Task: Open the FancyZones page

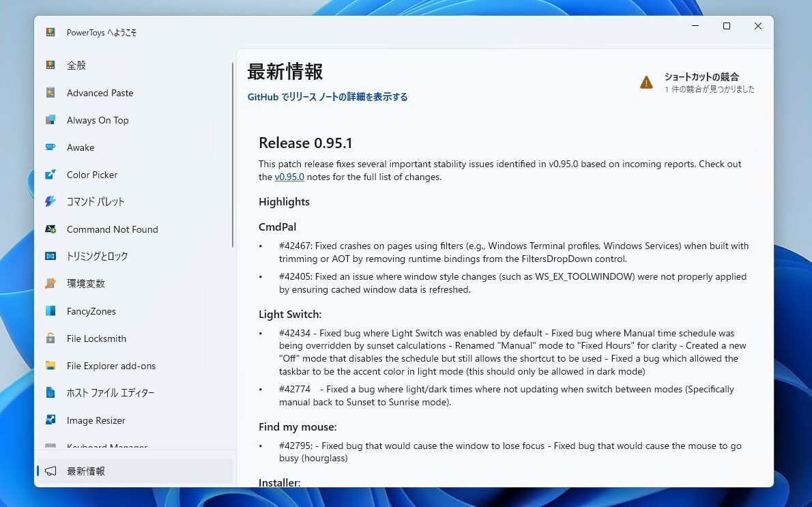Action: [134, 311]
